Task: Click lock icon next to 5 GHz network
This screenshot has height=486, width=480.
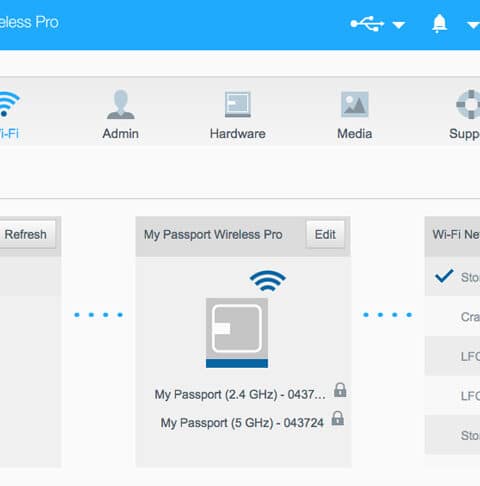Action: point(338,418)
